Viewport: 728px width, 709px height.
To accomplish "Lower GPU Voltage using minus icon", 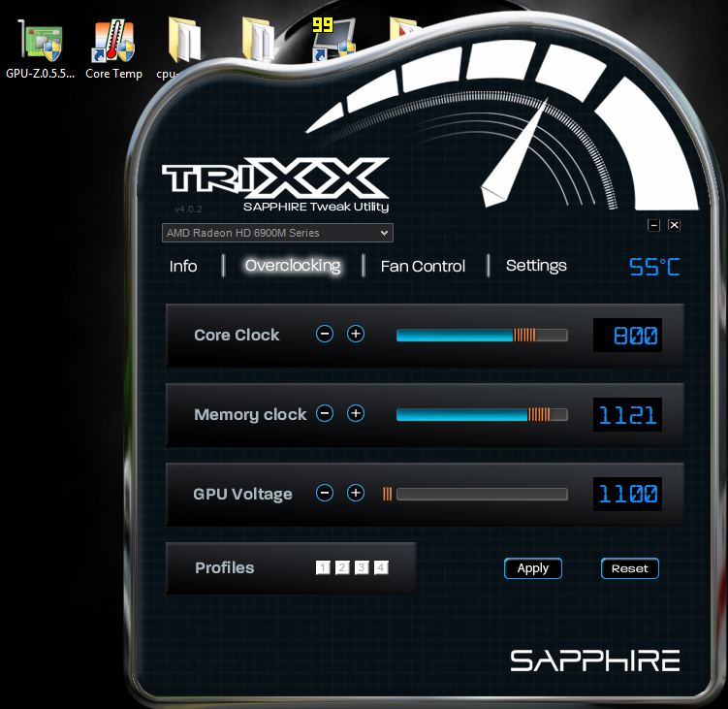I will pos(326,493).
